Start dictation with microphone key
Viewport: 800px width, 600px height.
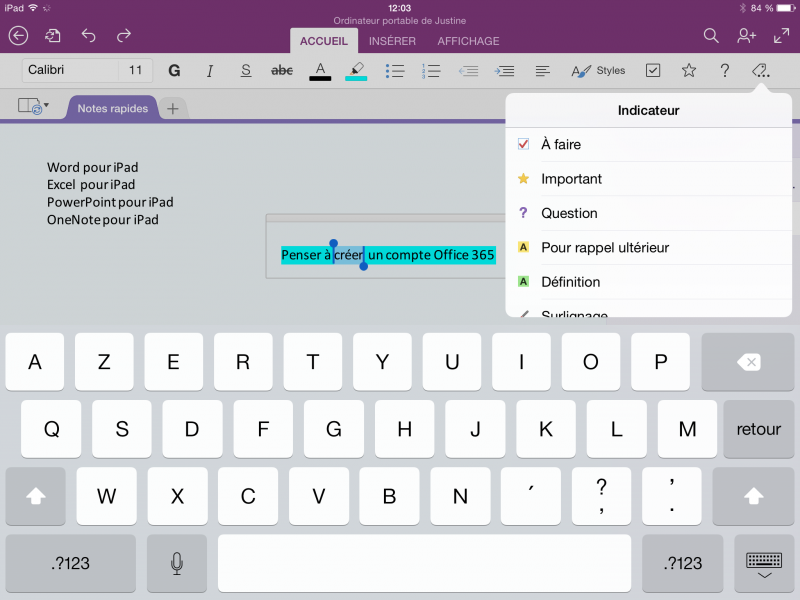pos(177,563)
